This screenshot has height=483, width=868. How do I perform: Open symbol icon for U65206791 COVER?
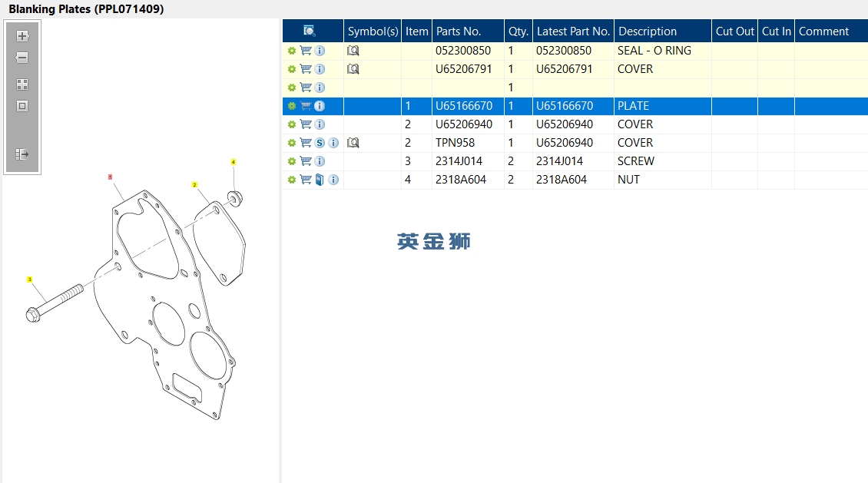click(x=353, y=69)
